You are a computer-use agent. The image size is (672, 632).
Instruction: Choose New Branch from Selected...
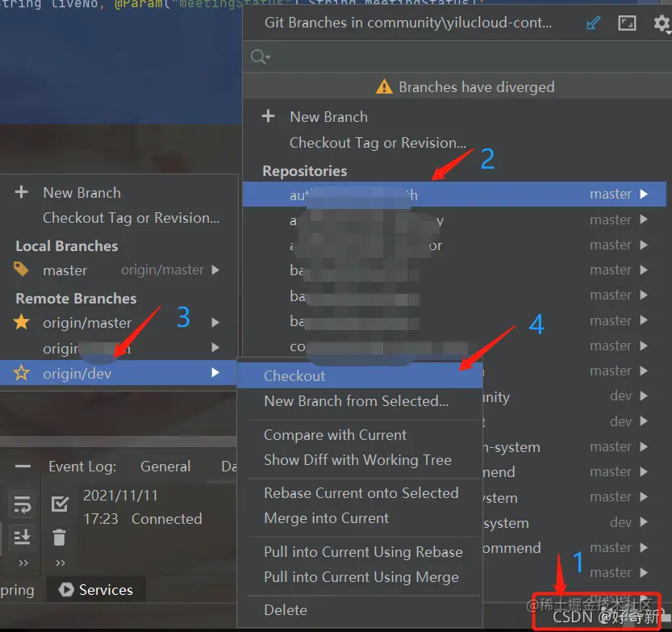pos(360,401)
